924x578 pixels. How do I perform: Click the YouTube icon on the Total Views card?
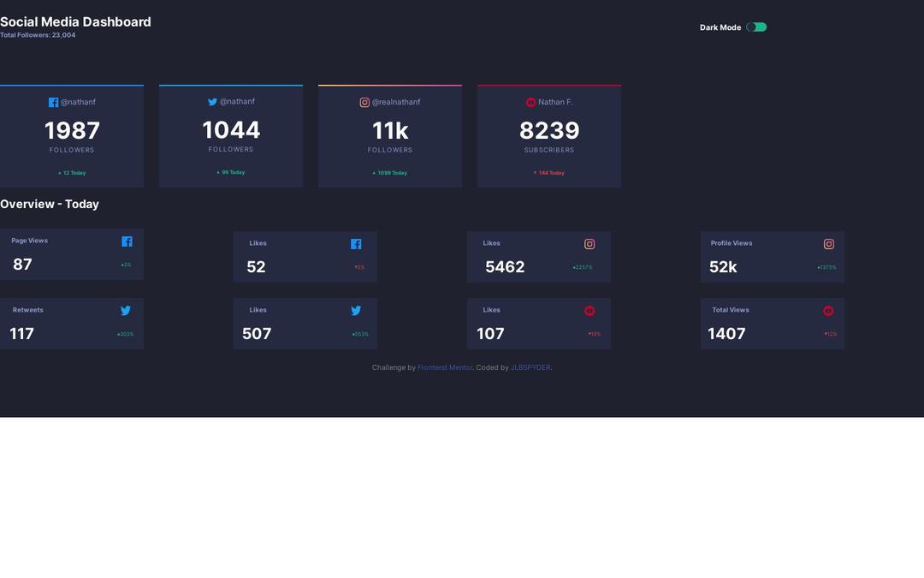click(828, 310)
